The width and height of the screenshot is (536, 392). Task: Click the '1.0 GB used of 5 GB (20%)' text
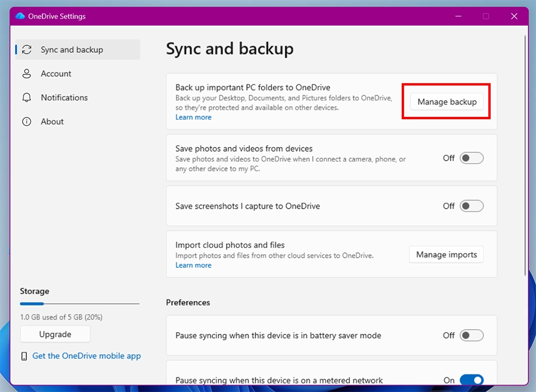pos(61,317)
